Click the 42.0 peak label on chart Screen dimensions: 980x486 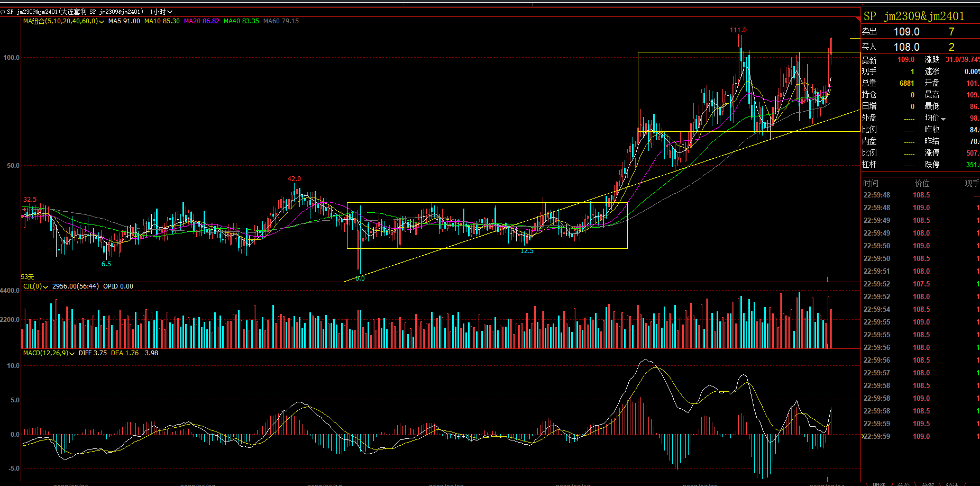click(x=294, y=179)
